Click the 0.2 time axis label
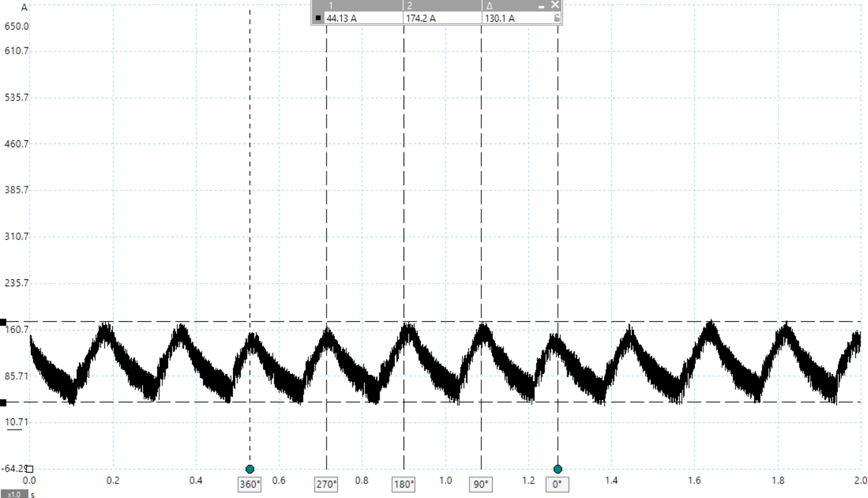 tap(112, 480)
